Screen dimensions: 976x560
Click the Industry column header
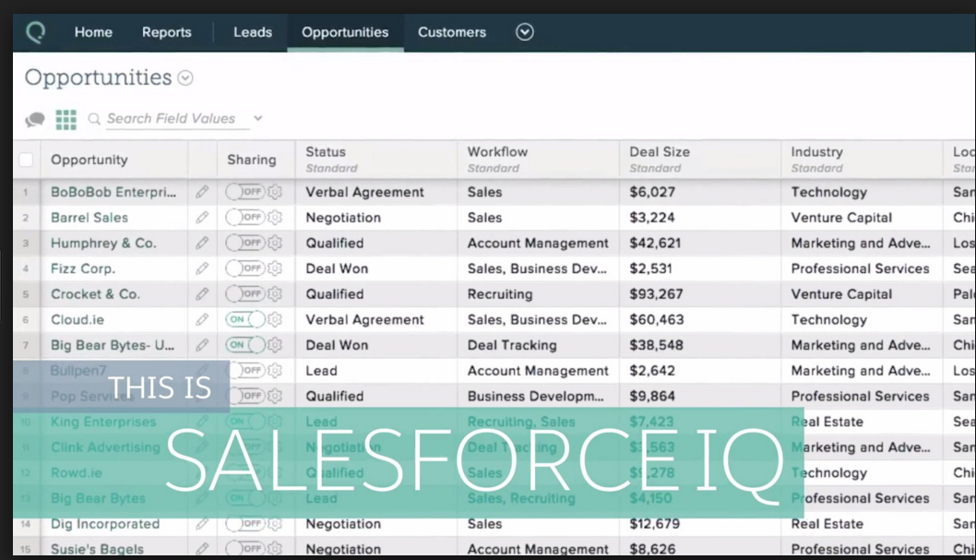pyautogui.click(x=862, y=160)
